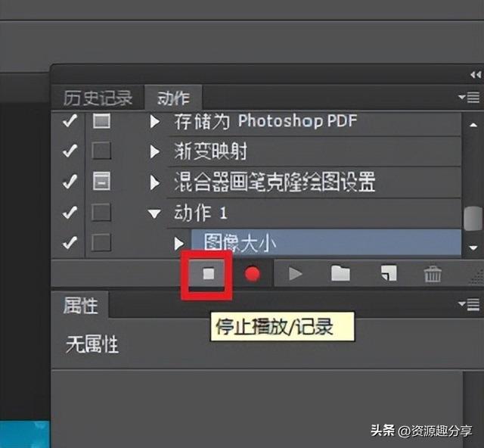Screen dimensions: 484x448
Task: Toggle checkmark for 图像大小 step
Action: click(x=70, y=242)
